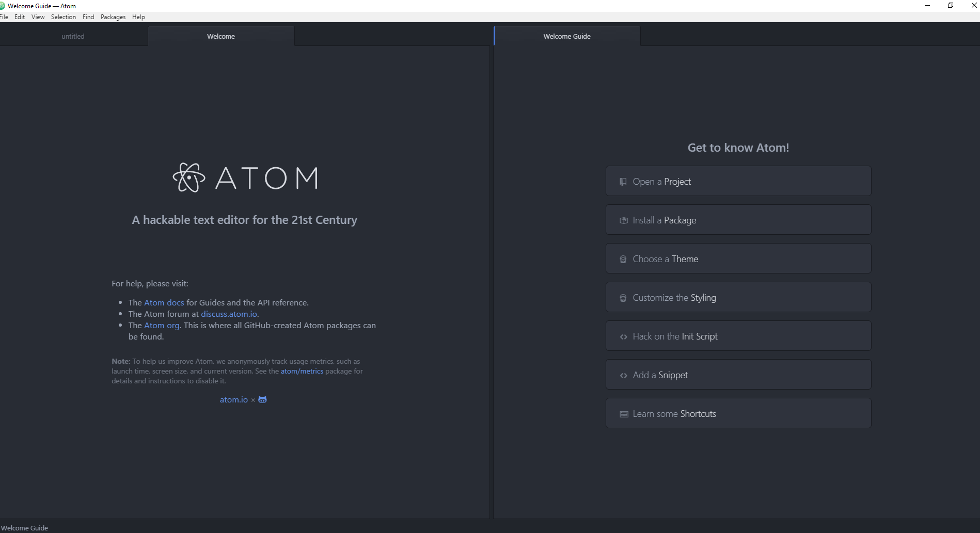Expand the Open a Project panel
Image resolution: width=980 pixels, height=533 pixels.
737,181
